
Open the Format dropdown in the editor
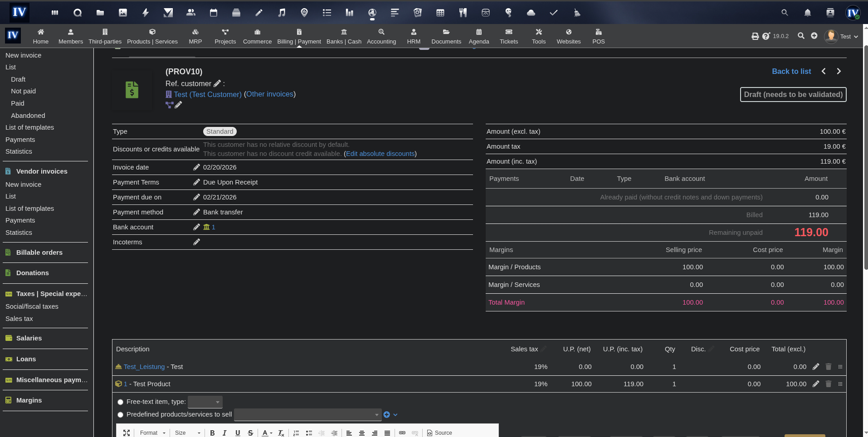pos(152,433)
